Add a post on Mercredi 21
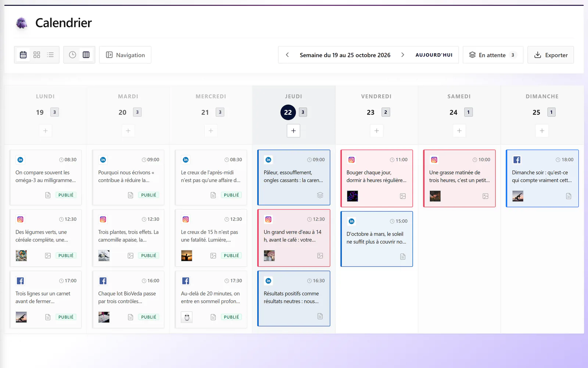 pyautogui.click(x=211, y=131)
